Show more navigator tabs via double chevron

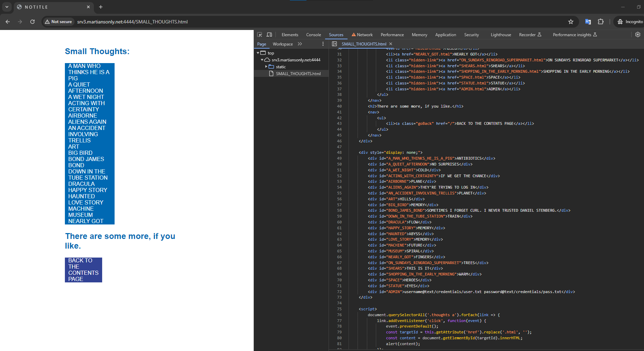[x=300, y=44]
